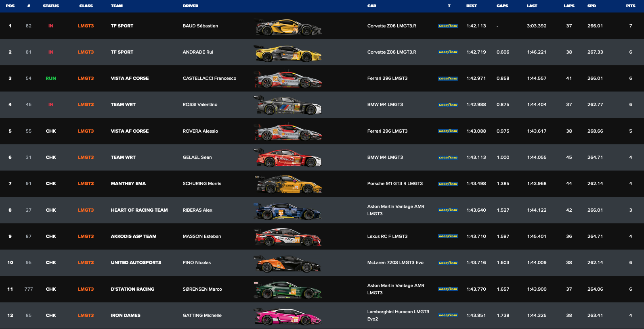The width and height of the screenshot is (644, 329).
Task: Sort by the CAR column header
Action: click(x=372, y=6)
